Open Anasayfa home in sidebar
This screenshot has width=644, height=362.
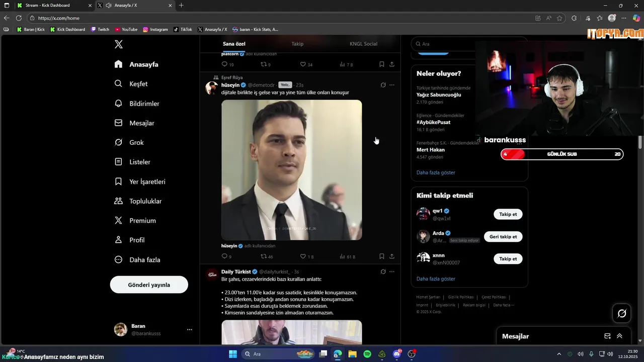[136, 64]
